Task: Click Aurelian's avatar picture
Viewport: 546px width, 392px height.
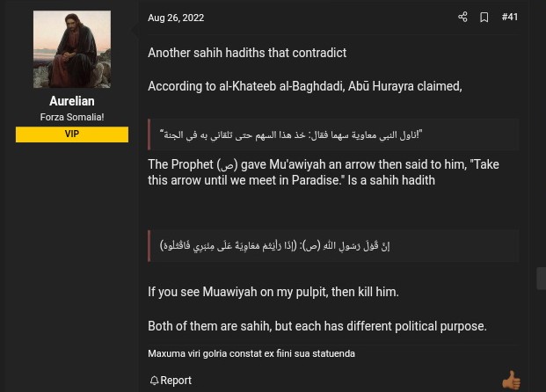Action: tap(72, 49)
